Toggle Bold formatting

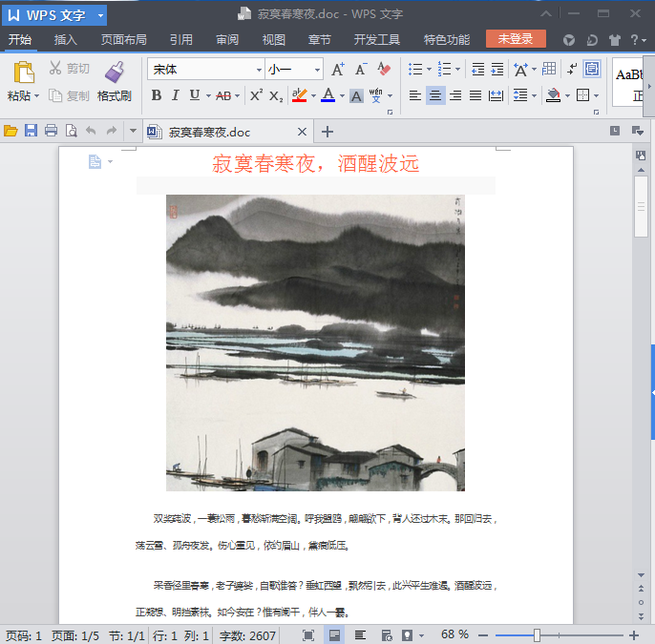tap(157, 95)
